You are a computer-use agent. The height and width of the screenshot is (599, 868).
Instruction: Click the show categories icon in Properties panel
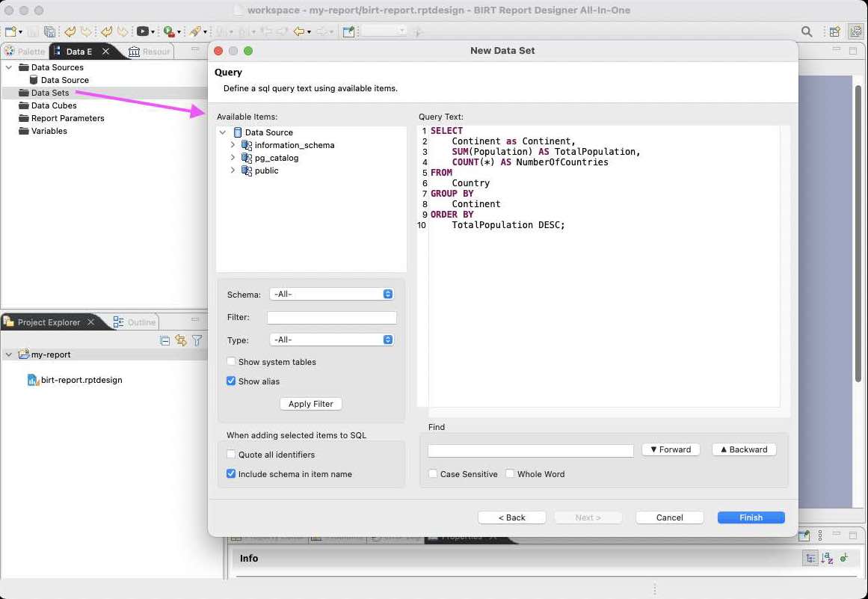[x=810, y=558]
